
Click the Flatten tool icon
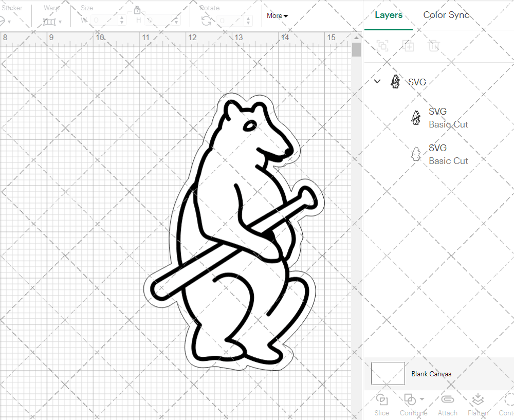point(478,399)
